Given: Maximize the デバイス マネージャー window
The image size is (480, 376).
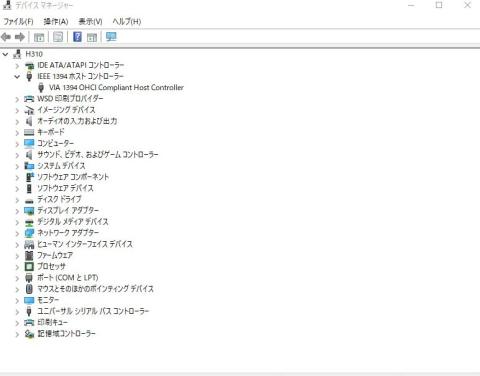Looking at the screenshot, I should [439, 5].
